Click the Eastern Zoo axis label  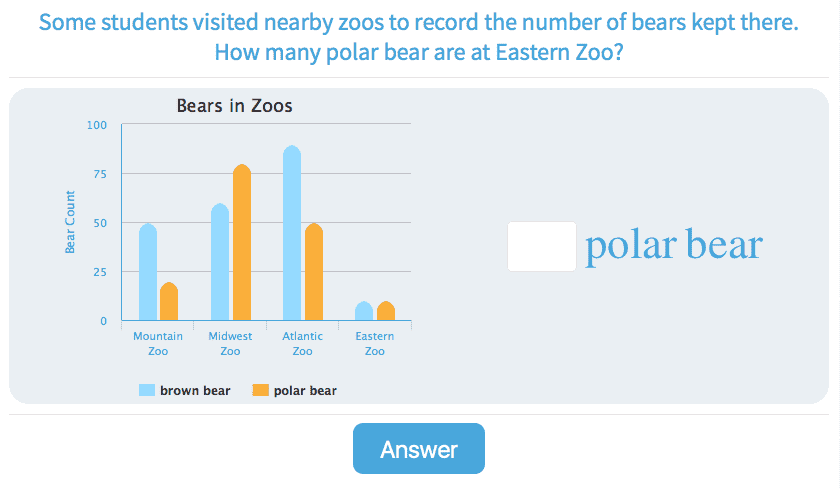pos(375,344)
